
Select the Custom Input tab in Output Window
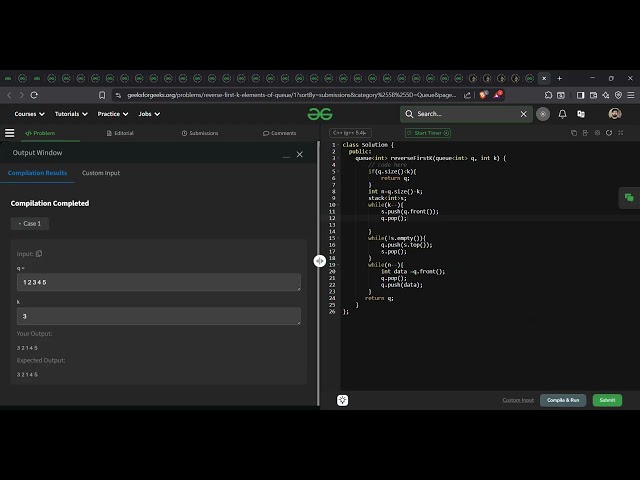[101, 173]
